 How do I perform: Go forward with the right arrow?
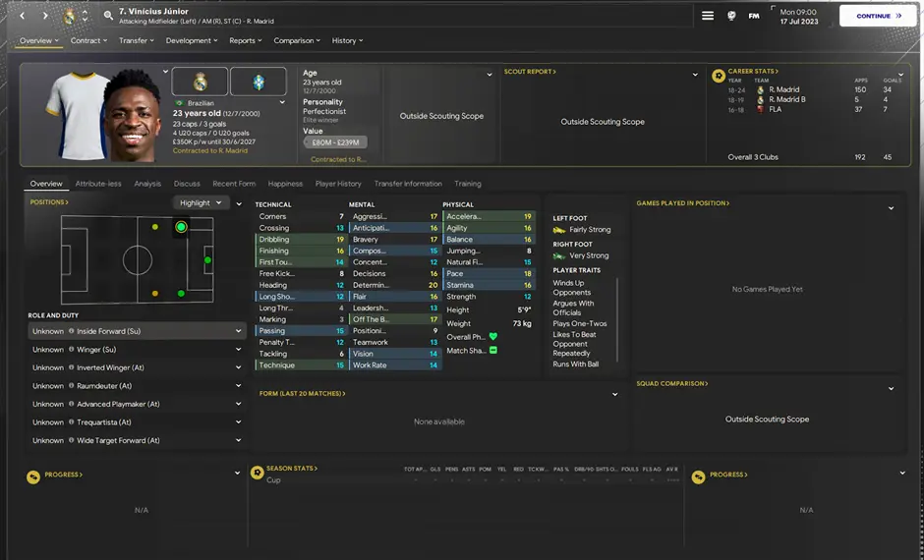point(45,16)
